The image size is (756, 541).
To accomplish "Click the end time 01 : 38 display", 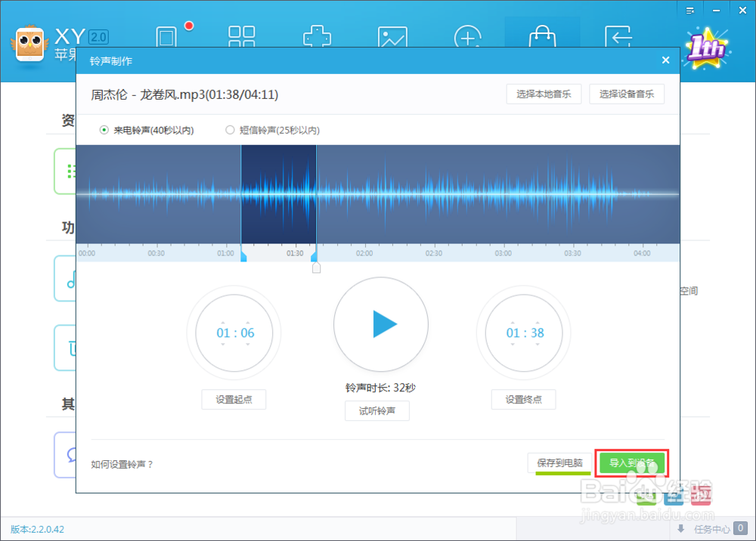I will [x=525, y=333].
